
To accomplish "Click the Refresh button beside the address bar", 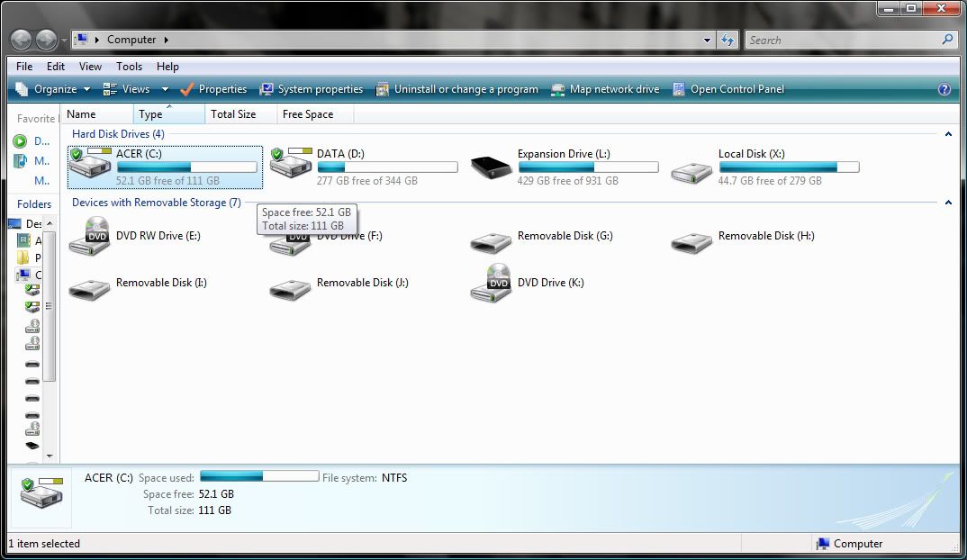I will coord(728,41).
